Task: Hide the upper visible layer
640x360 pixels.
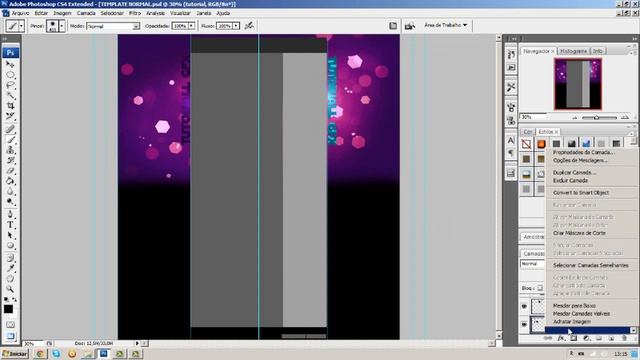Action: [x=524, y=306]
